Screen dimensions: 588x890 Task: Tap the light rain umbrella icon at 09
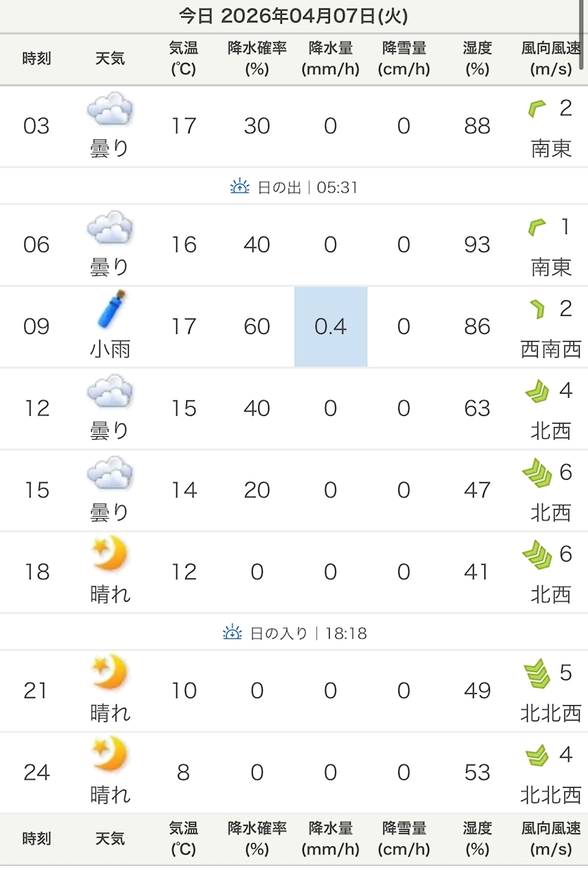tap(111, 310)
